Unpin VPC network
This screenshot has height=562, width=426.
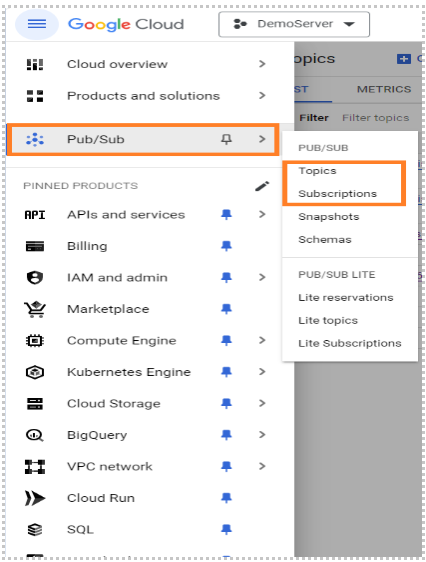tap(226, 466)
